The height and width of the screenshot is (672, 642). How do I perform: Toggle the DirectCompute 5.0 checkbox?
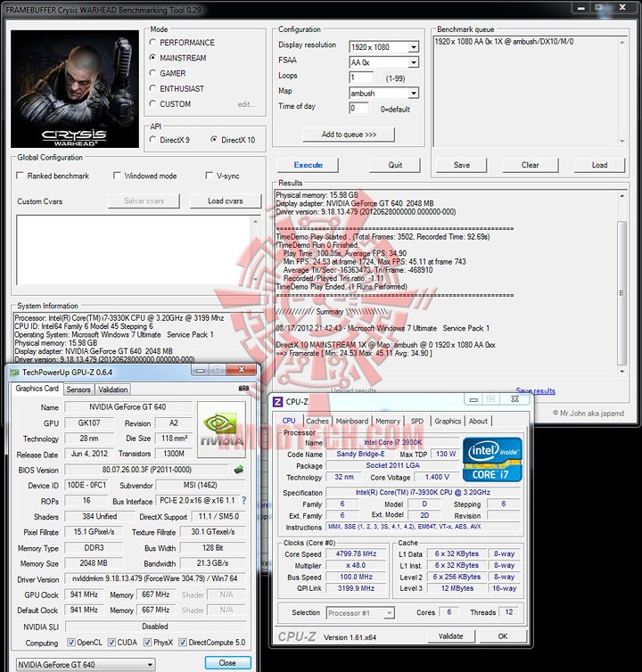[x=183, y=642]
